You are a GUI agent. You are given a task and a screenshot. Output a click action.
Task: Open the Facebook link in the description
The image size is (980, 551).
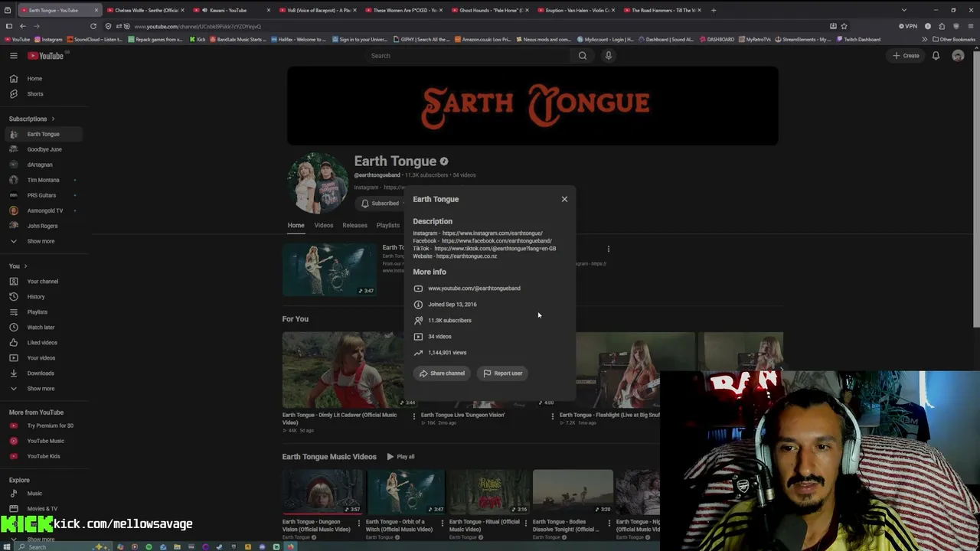(x=496, y=241)
